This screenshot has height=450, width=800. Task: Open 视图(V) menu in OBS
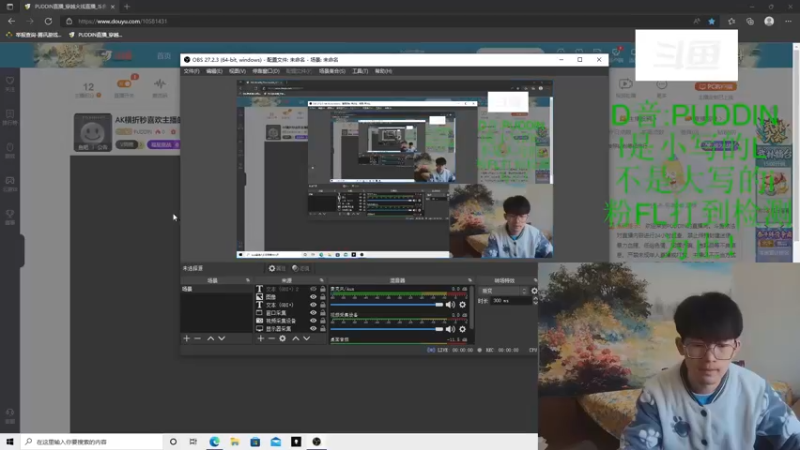[x=237, y=71]
